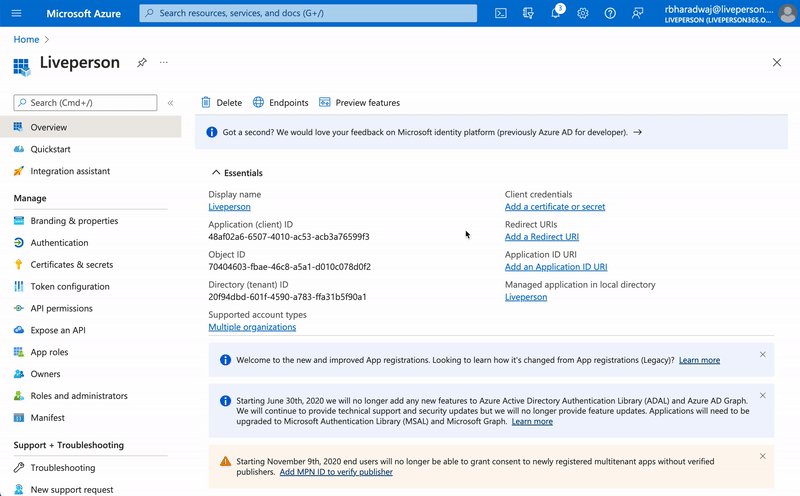Screen dimensions: 800x496
Task: Click the Preview features icon
Action: click(324, 102)
